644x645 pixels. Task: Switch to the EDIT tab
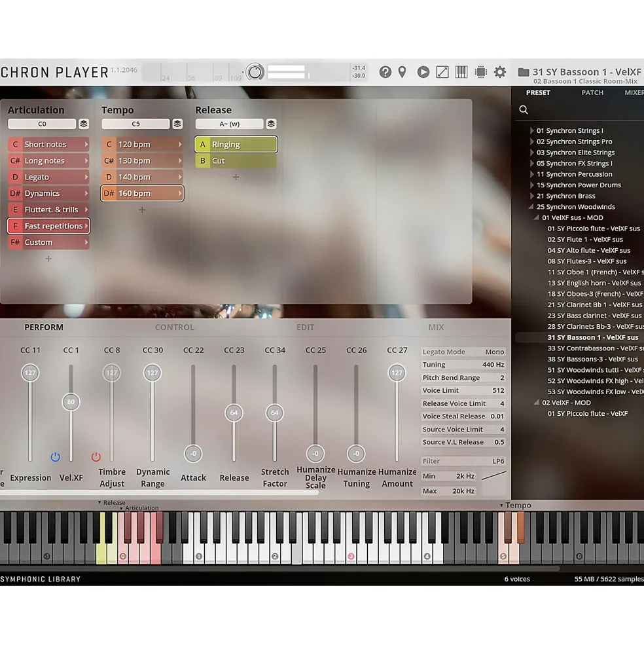coord(305,327)
